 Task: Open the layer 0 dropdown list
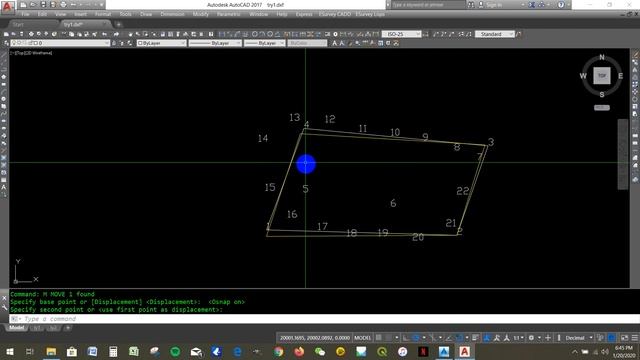tap(60, 43)
